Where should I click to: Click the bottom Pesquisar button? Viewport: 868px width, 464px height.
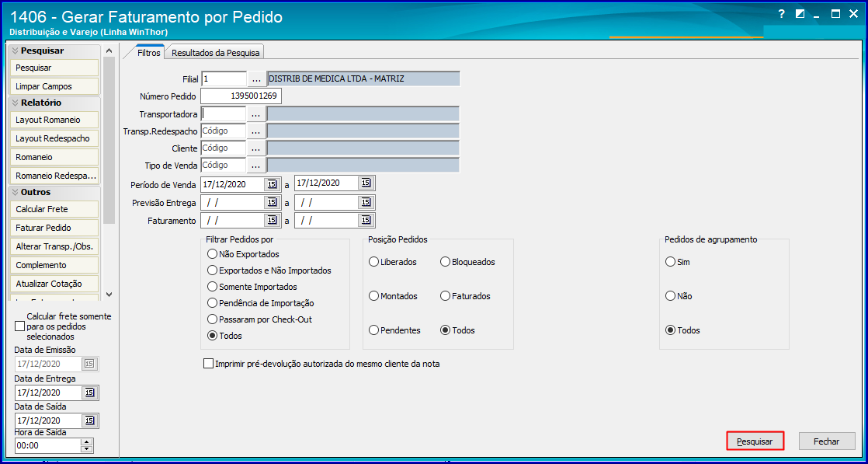[755, 441]
